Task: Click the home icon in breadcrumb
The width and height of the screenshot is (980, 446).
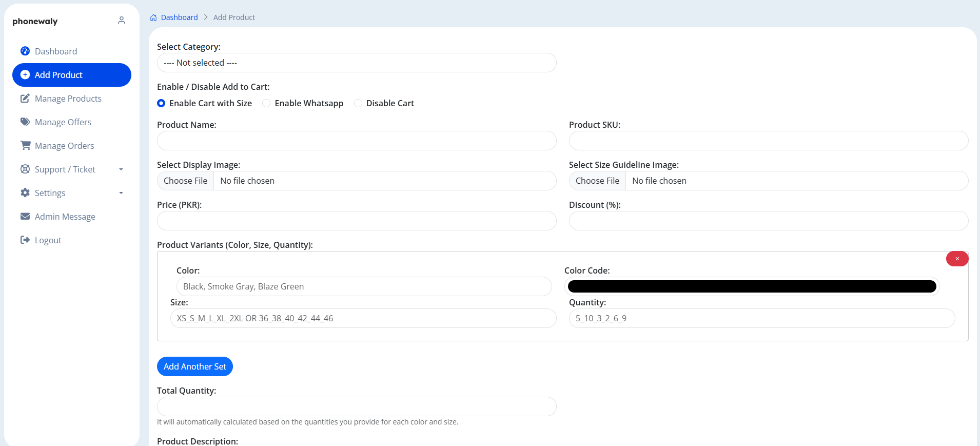Action: pyautogui.click(x=153, y=17)
